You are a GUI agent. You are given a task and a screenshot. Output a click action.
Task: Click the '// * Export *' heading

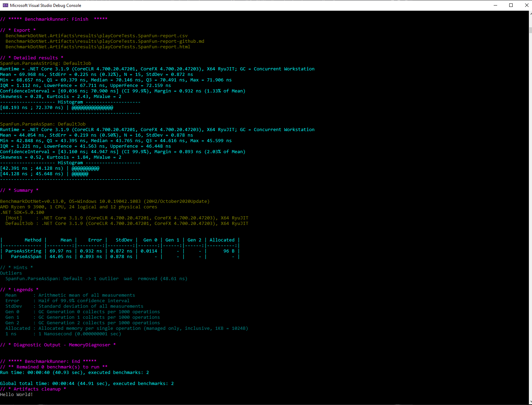click(18, 30)
